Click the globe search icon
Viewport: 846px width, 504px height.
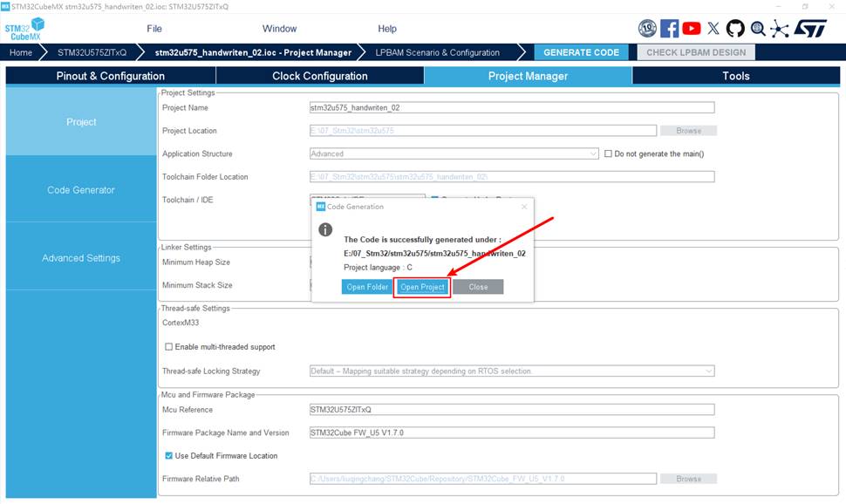point(758,28)
